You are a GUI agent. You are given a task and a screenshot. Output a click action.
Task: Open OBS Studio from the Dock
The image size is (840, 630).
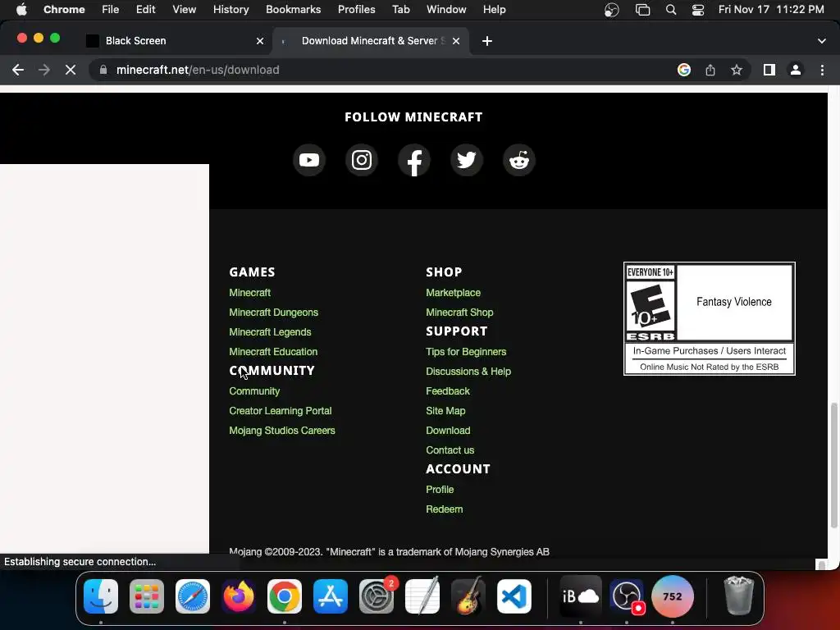click(627, 596)
